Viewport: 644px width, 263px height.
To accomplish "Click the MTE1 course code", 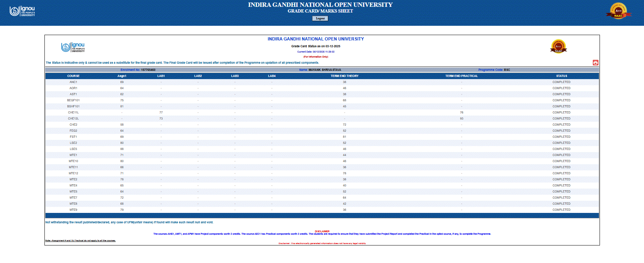I will pos(73,155).
